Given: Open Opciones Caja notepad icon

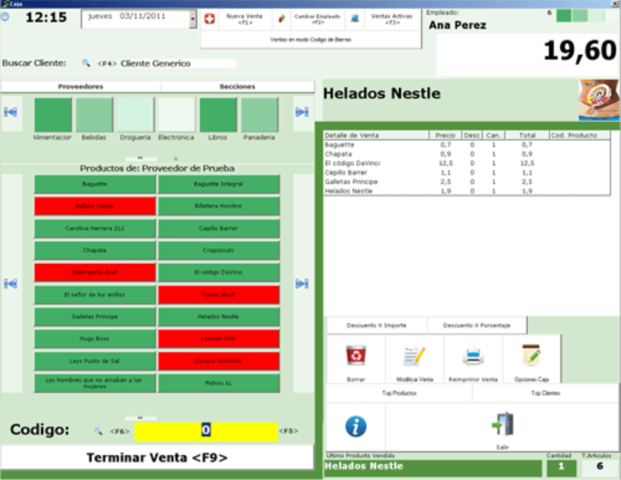Looking at the screenshot, I should pos(531,355).
